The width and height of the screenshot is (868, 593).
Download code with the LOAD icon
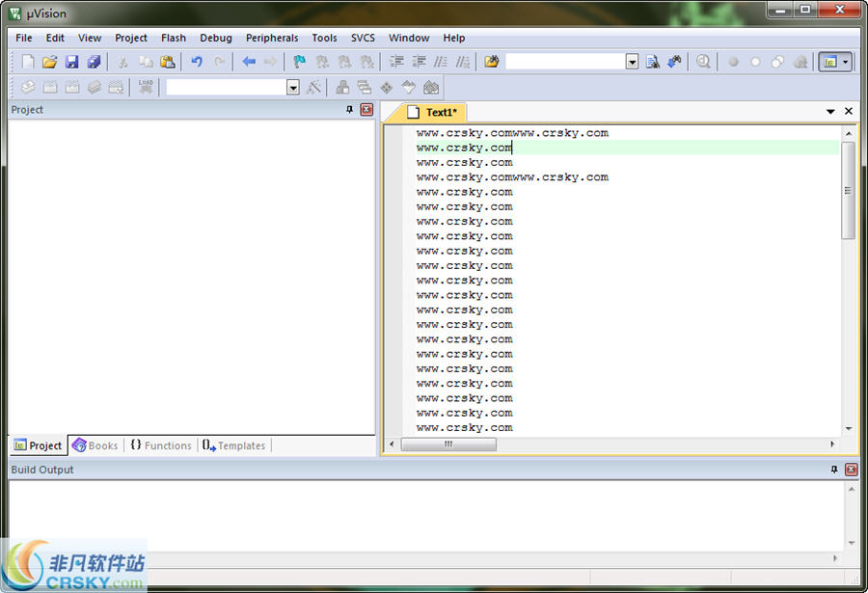tap(146, 87)
